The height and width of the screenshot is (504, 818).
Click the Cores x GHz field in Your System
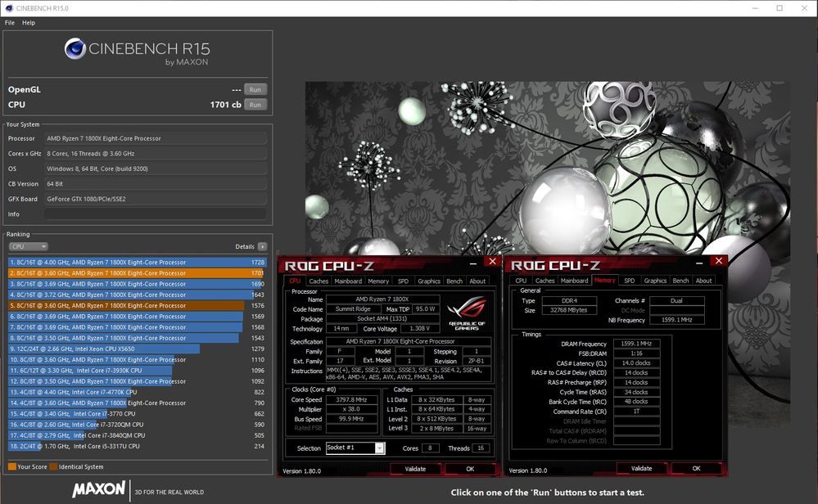[x=156, y=154]
